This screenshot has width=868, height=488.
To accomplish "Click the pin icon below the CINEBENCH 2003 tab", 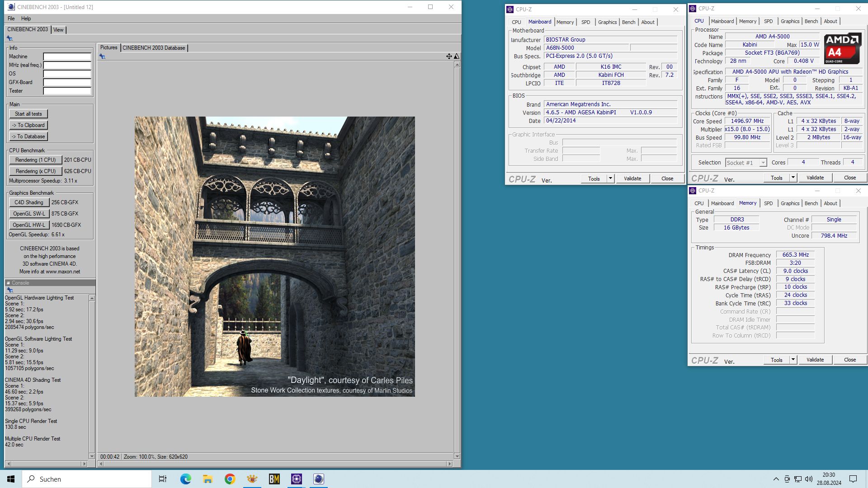I will click(10, 38).
